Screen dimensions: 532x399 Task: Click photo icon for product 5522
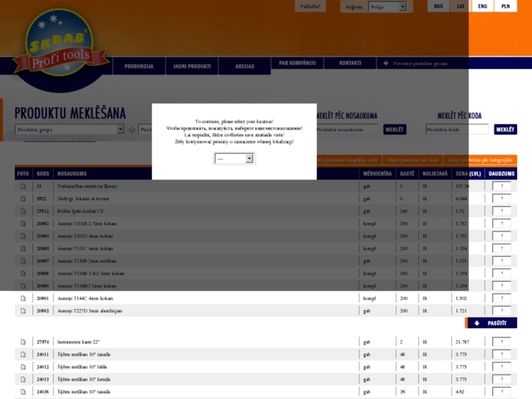23,199
